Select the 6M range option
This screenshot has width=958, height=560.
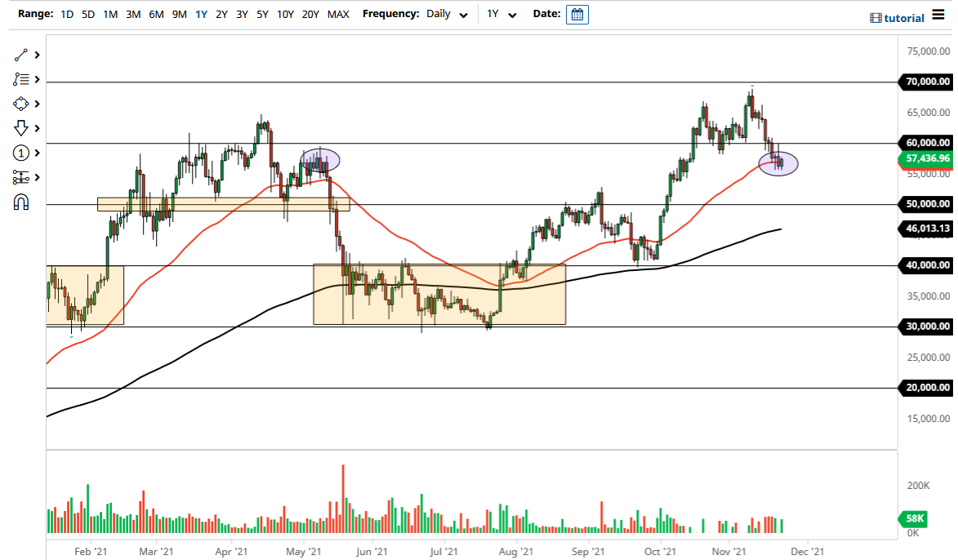(156, 14)
